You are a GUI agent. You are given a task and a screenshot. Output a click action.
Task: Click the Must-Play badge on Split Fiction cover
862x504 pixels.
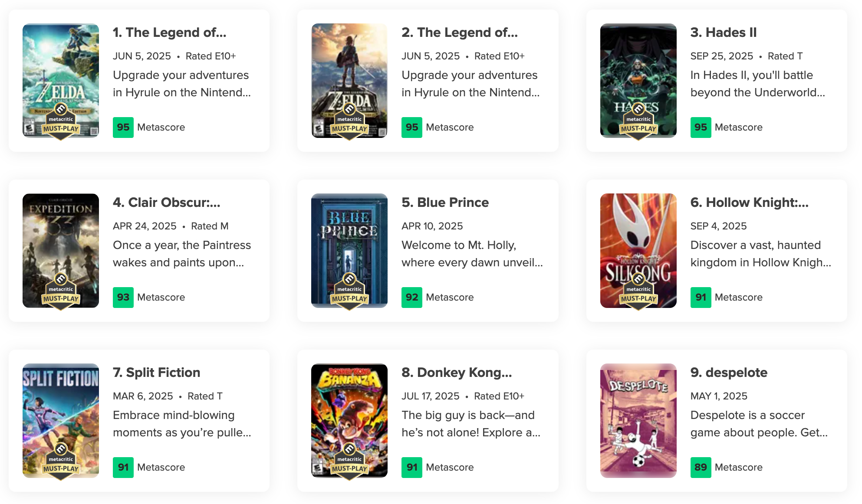coord(61,461)
